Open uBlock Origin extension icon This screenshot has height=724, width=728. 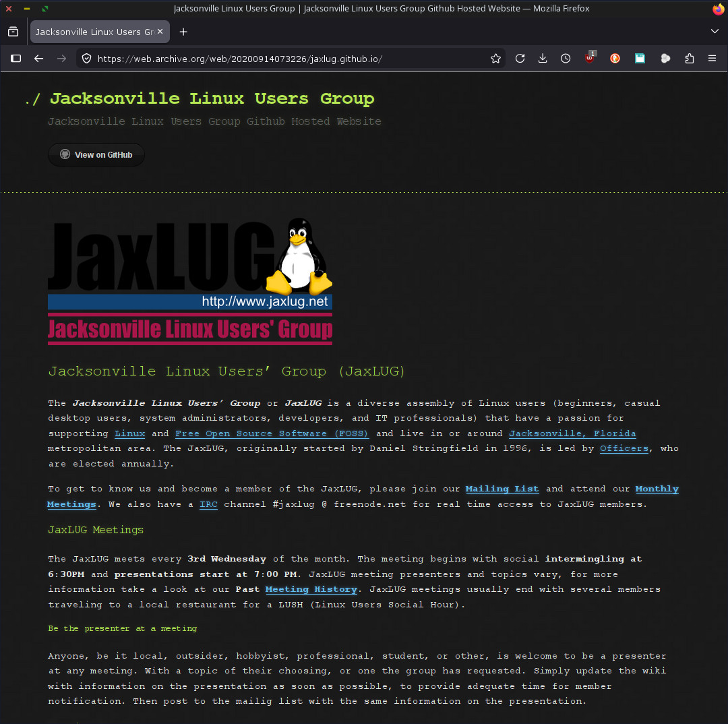(590, 57)
